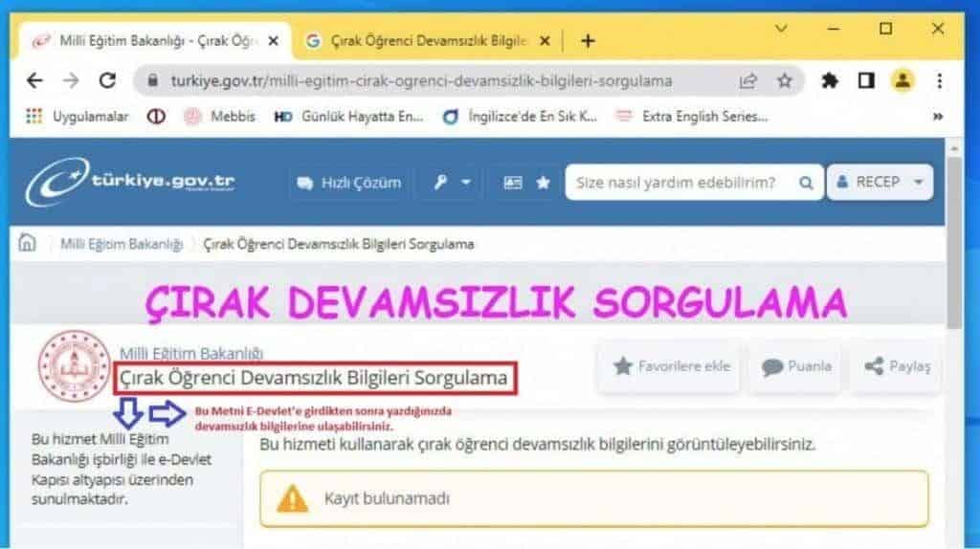980x549 pixels.
Task: Click the Size nasıl yardım edebilirim search field
Action: pyautogui.click(x=681, y=183)
